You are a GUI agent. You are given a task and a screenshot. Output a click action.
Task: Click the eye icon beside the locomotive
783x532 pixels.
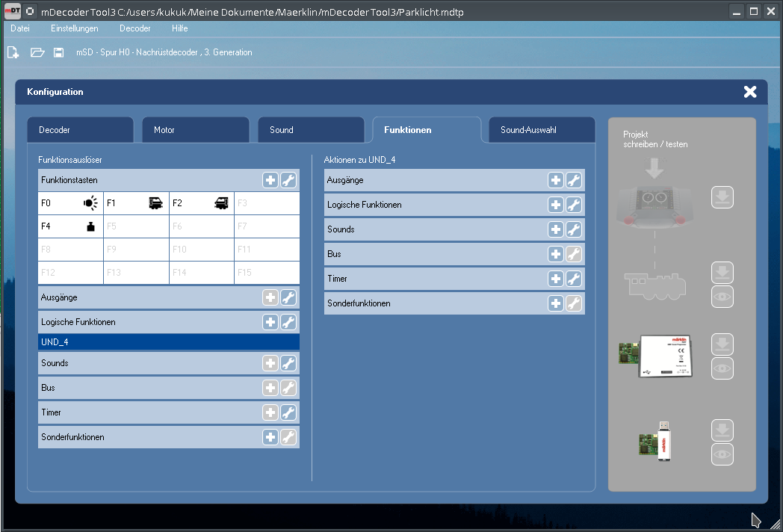[x=722, y=297]
